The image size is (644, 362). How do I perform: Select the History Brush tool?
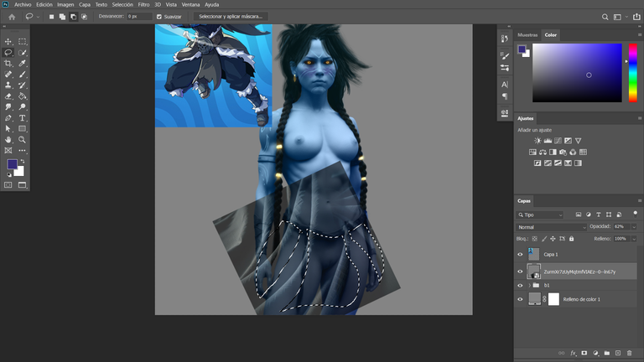tap(22, 85)
